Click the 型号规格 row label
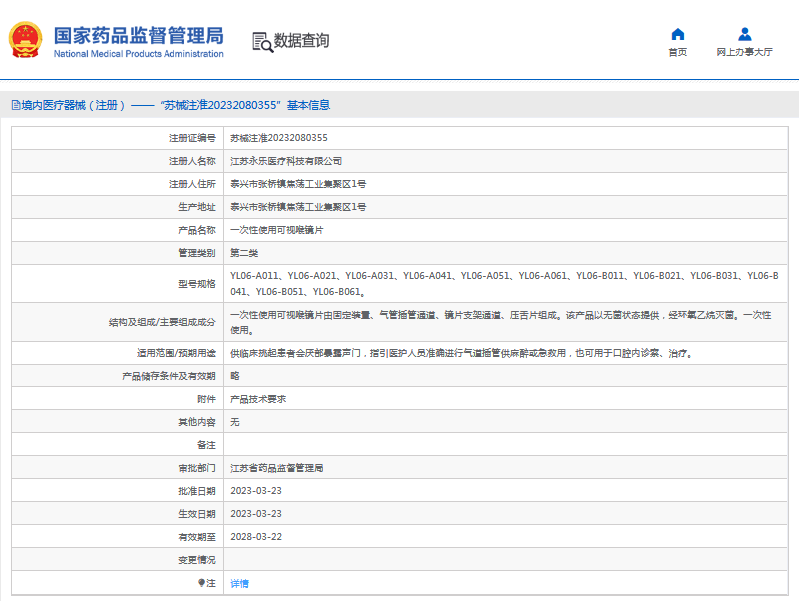Image resolution: width=799 pixels, height=601 pixels. coord(197,283)
